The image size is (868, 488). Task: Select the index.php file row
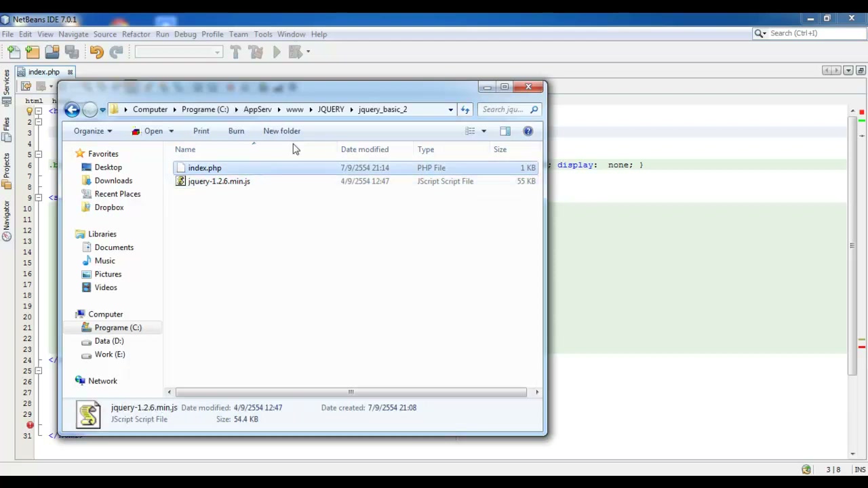pyautogui.click(x=355, y=168)
